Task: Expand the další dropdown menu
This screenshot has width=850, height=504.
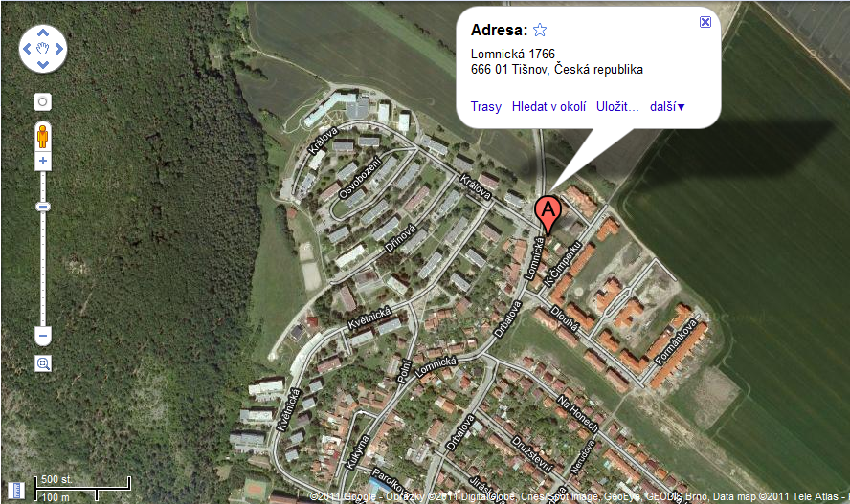Action: pos(667,107)
